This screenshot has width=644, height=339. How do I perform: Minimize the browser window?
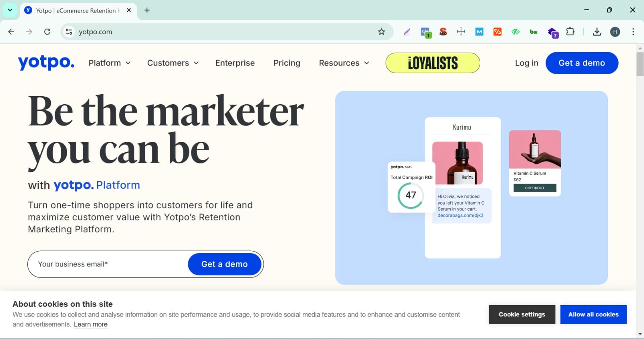(587, 10)
